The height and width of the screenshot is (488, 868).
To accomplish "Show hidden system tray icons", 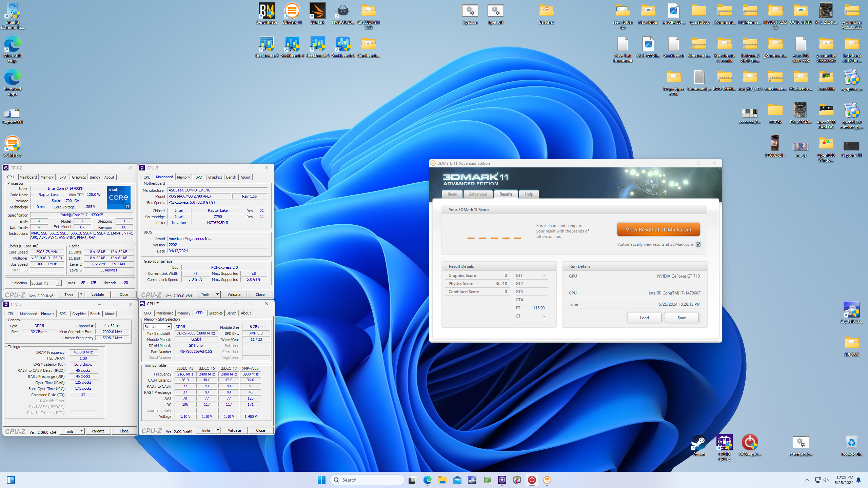I will click(807, 480).
